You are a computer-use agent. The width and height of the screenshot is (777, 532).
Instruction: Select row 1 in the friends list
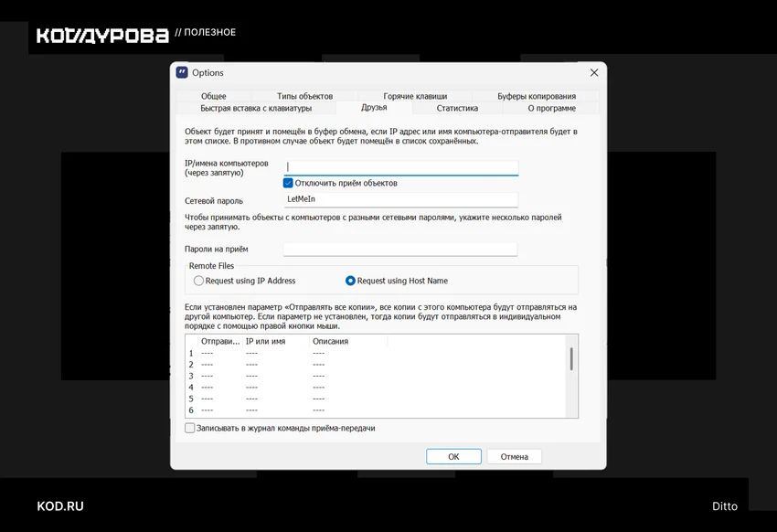(376, 353)
